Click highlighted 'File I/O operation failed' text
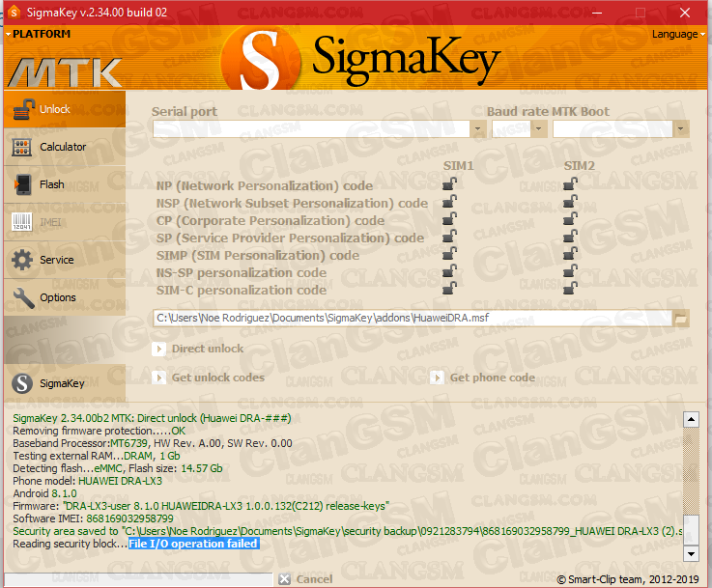The width and height of the screenshot is (712, 588). (x=194, y=544)
